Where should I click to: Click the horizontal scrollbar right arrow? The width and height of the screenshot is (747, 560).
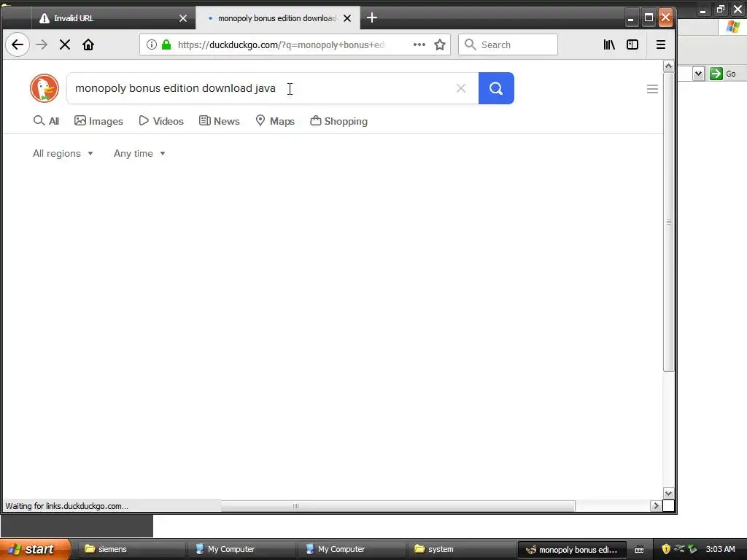point(656,506)
